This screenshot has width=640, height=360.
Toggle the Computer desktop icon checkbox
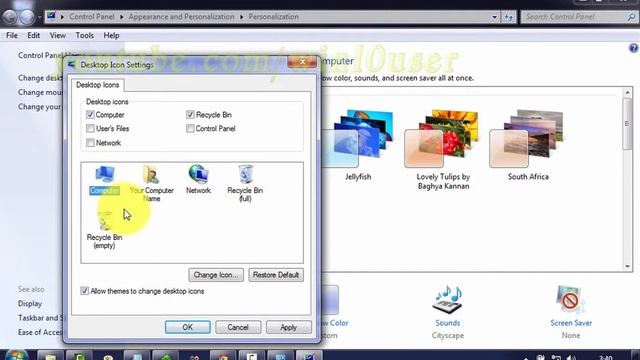[x=90, y=115]
